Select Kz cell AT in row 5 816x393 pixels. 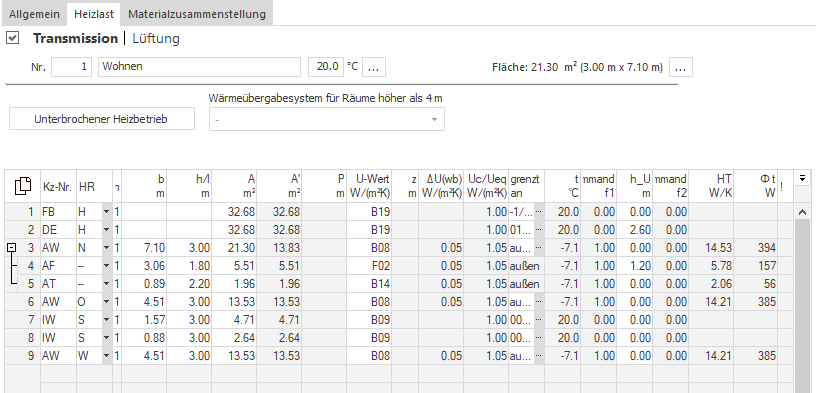(58, 284)
